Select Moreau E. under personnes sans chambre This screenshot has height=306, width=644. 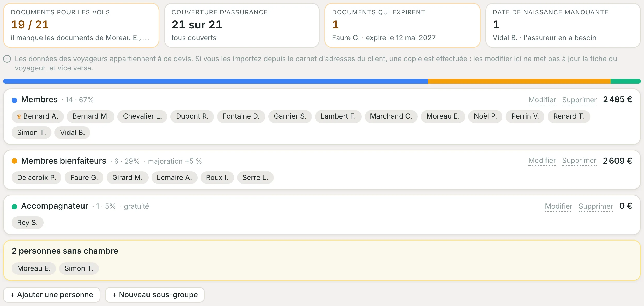(34, 268)
